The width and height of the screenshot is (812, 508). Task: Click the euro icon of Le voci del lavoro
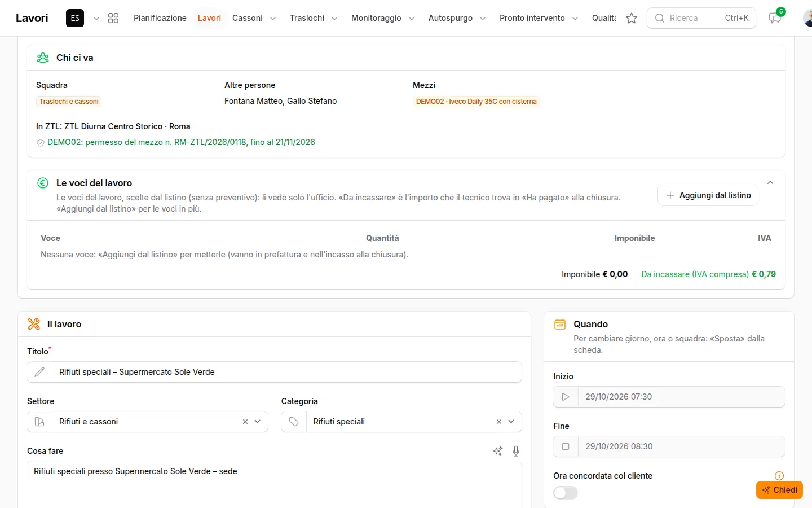[43, 183]
